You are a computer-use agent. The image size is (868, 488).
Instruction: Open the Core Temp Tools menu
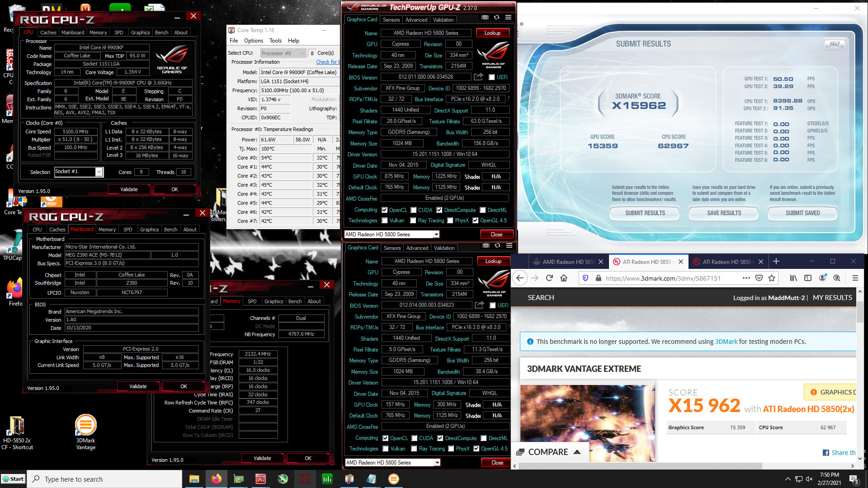click(275, 41)
